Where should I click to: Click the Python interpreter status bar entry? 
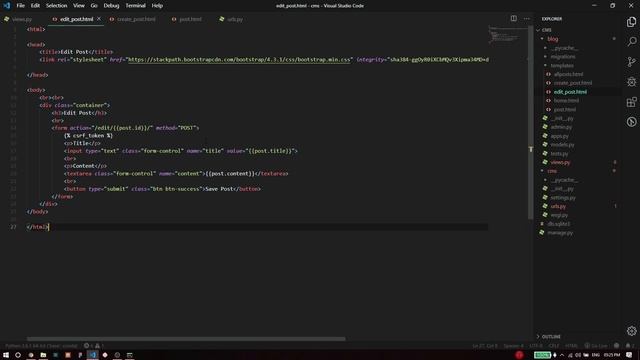pos(41,346)
